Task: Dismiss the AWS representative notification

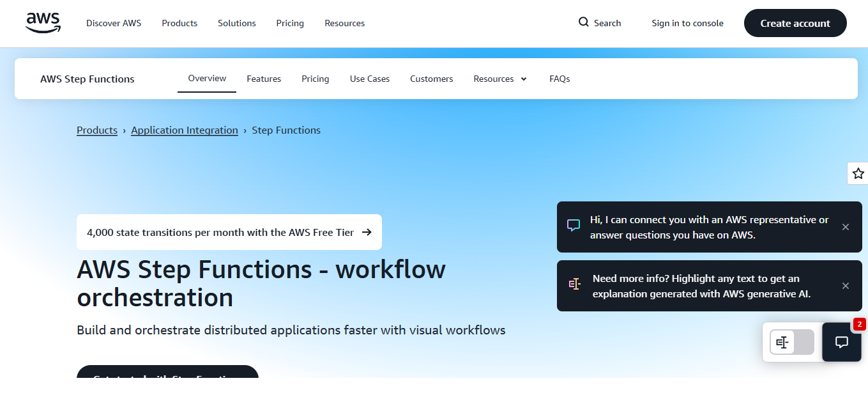Action: point(845,227)
